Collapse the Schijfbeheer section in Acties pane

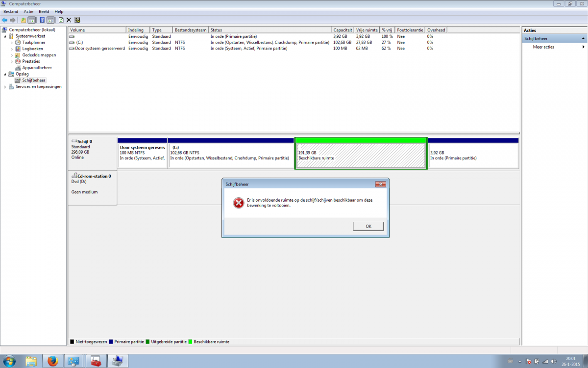(583, 38)
